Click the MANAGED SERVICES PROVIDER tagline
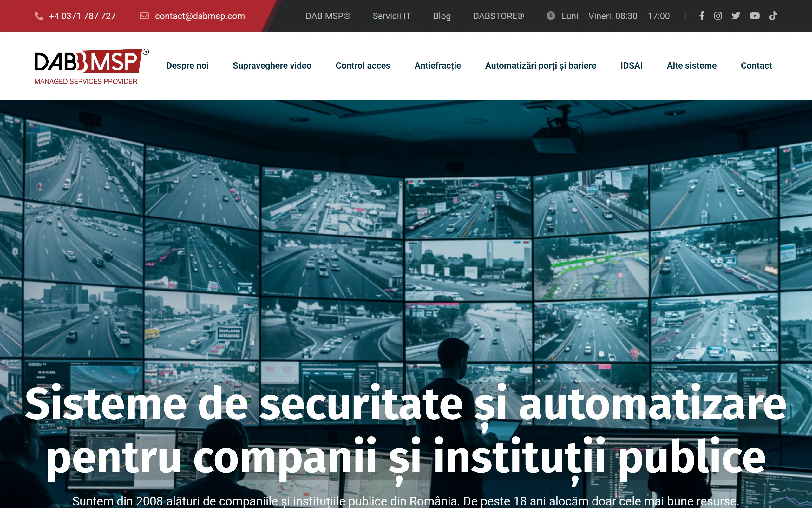Screen dimensions: 812x508 (86, 81)
